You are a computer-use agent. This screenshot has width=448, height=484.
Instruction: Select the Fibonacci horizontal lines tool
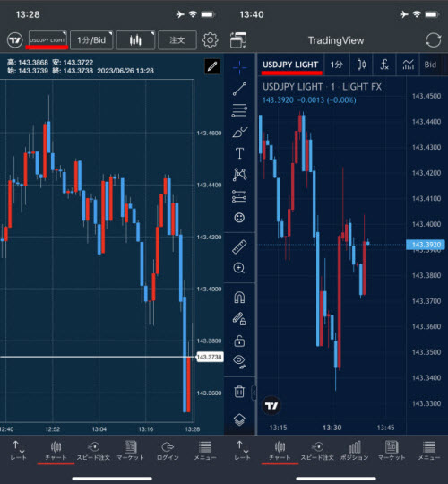point(239,110)
